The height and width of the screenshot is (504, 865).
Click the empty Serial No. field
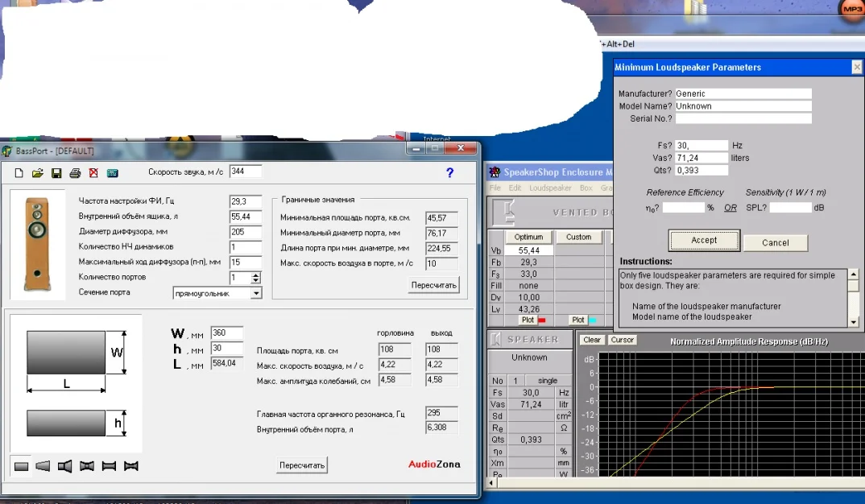pyautogui.click(x=743, y=118)
